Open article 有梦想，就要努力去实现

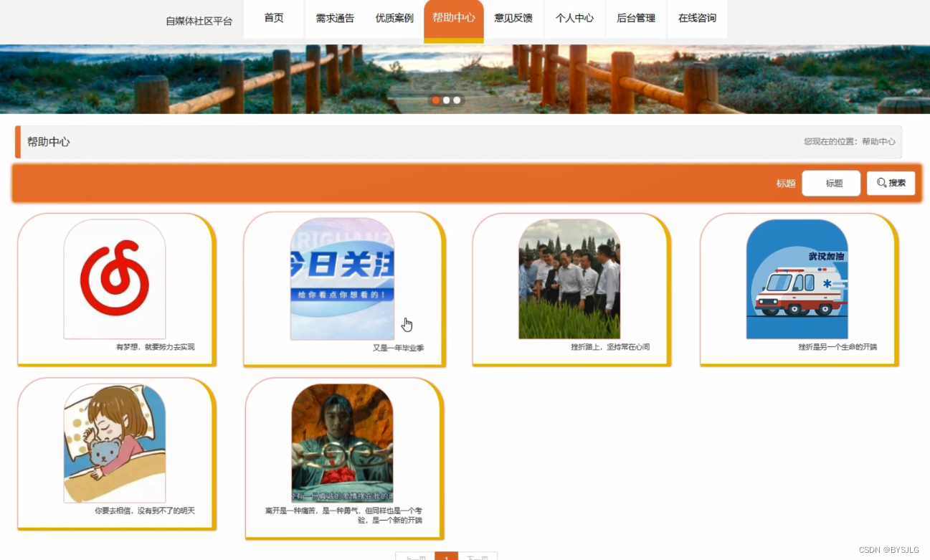pyautogui.click(x=156, y=347)
